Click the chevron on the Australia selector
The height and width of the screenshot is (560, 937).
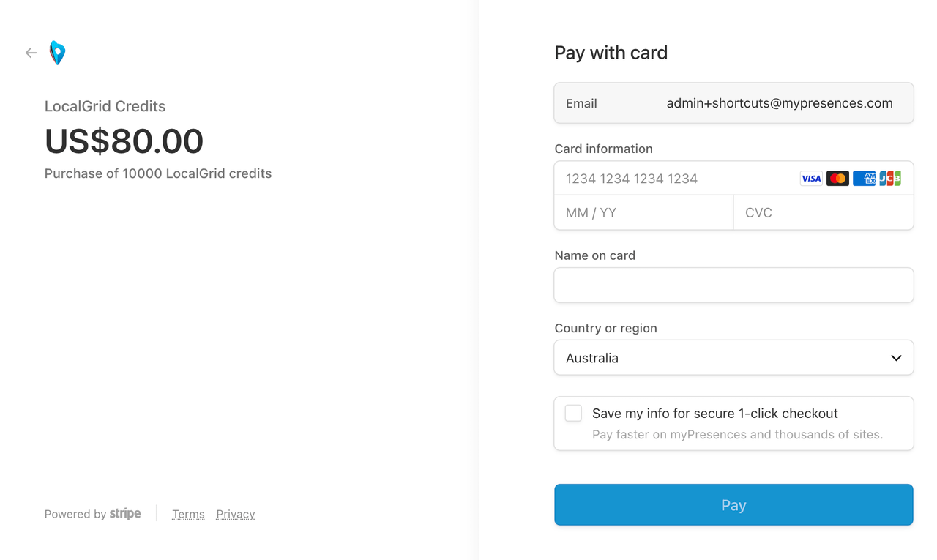[x=896, y=358]
